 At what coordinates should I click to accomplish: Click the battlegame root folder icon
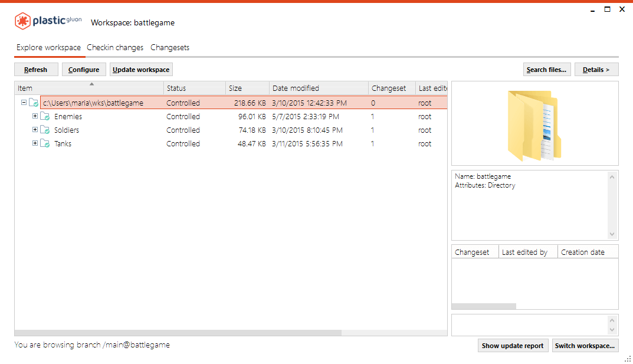(34, 103)
